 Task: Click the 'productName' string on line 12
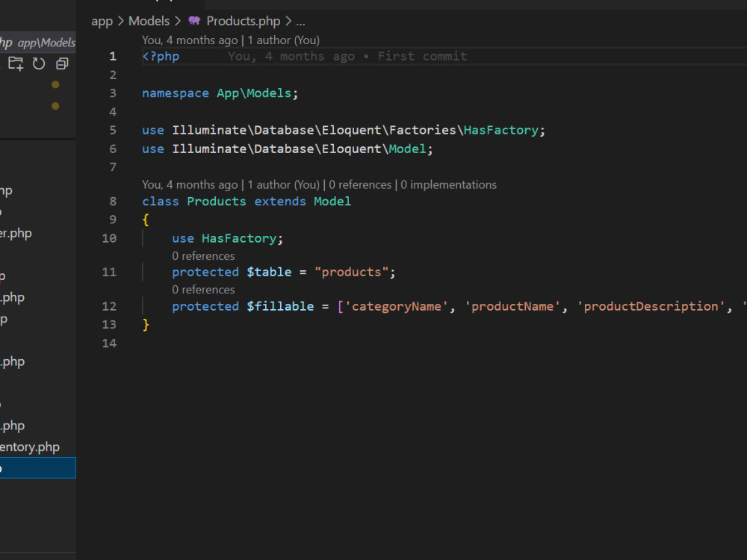tap(512, 306)
